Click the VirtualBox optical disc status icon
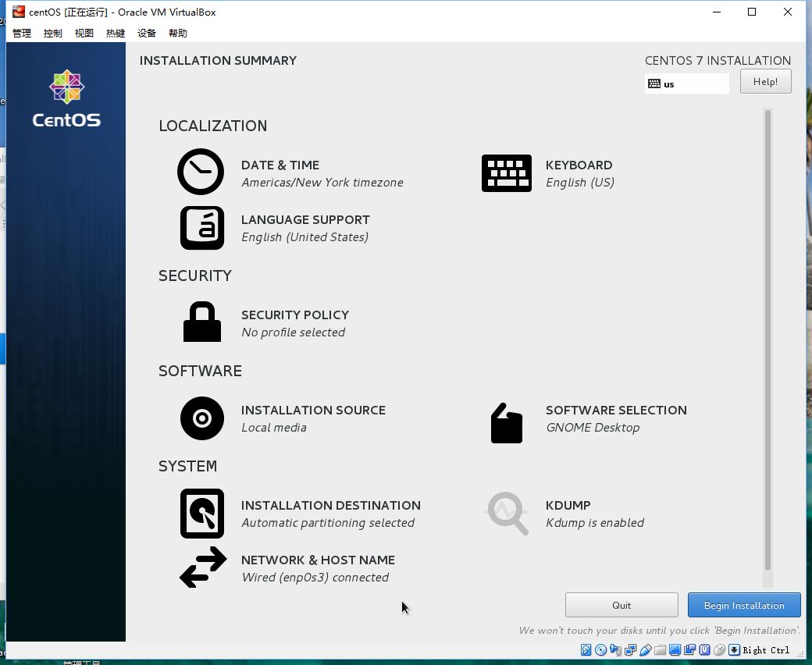This screenshot has width=812, height=665. 600,650
